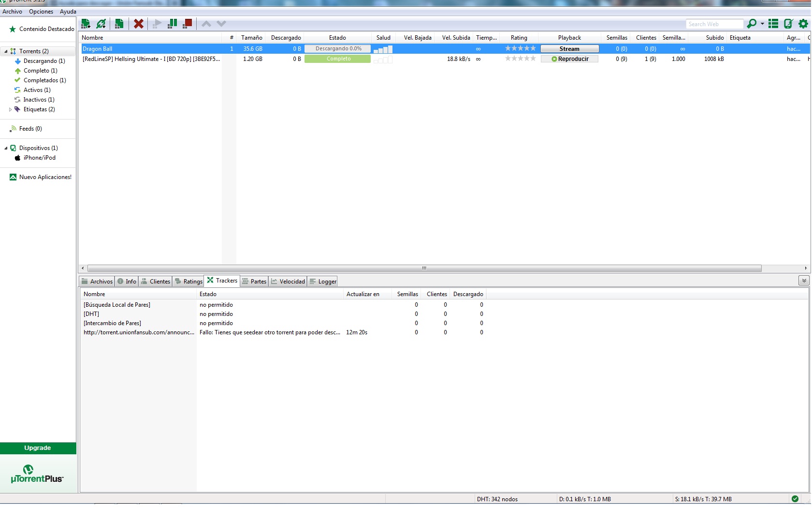Click the Stream button for Dragon Ball
Image resolution: width=812 pixels, height=508 pixels.
569,49
